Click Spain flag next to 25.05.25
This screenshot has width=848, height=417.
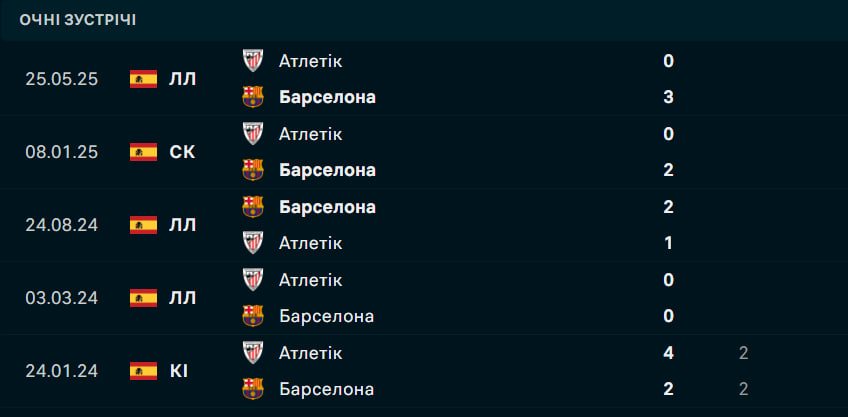[144, 79]
